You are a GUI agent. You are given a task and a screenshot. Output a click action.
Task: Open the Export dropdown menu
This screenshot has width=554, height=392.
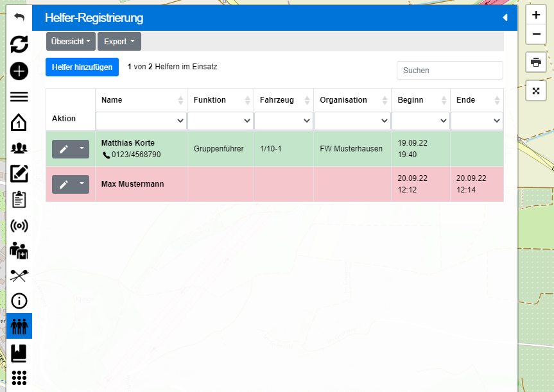(x=119, y=42)
